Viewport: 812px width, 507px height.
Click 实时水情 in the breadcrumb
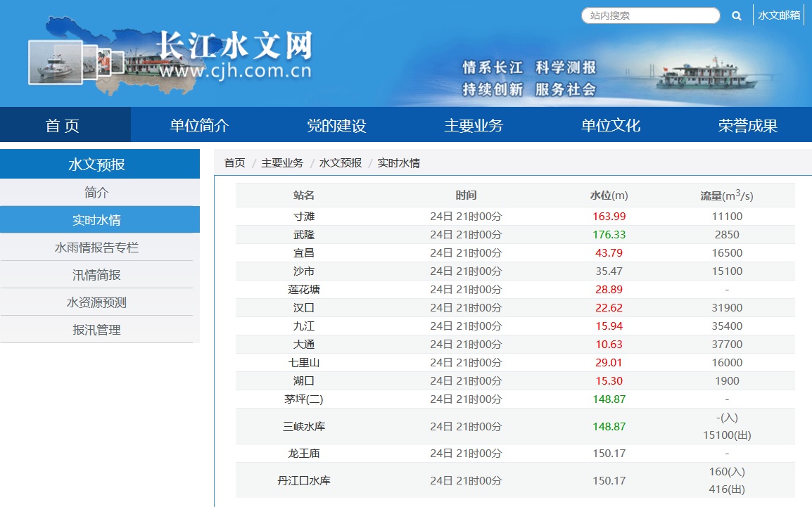coord(399,163)
